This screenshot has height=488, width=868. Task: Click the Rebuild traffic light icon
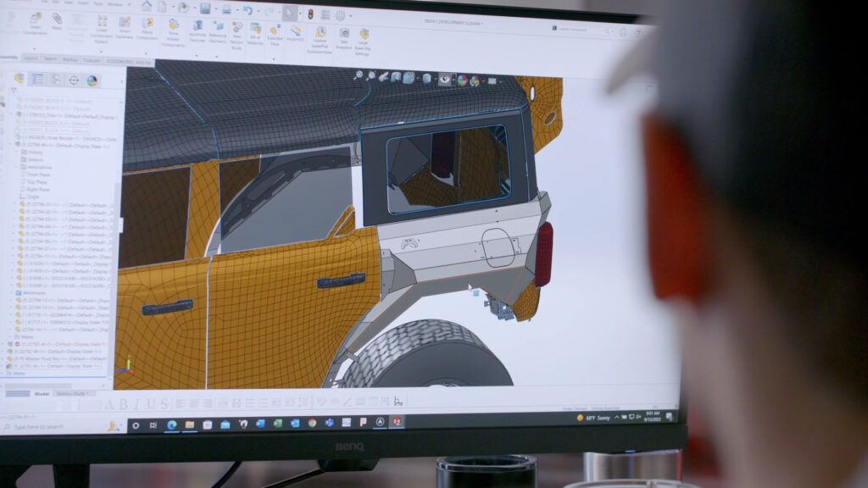309,14
